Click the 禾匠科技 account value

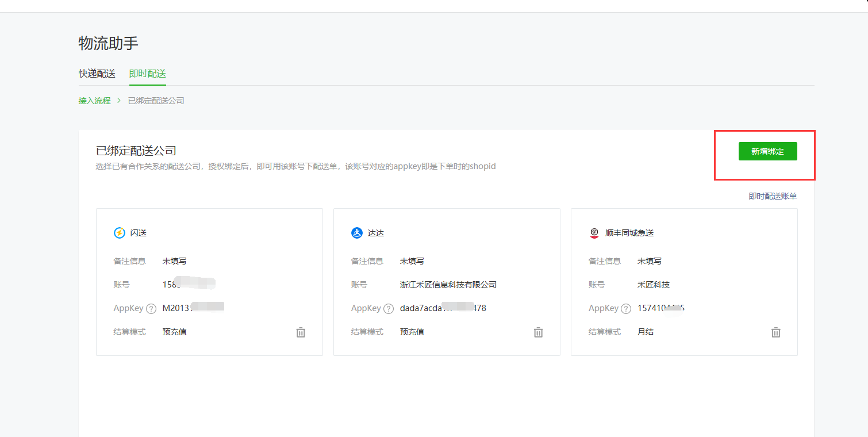[654, 285]
